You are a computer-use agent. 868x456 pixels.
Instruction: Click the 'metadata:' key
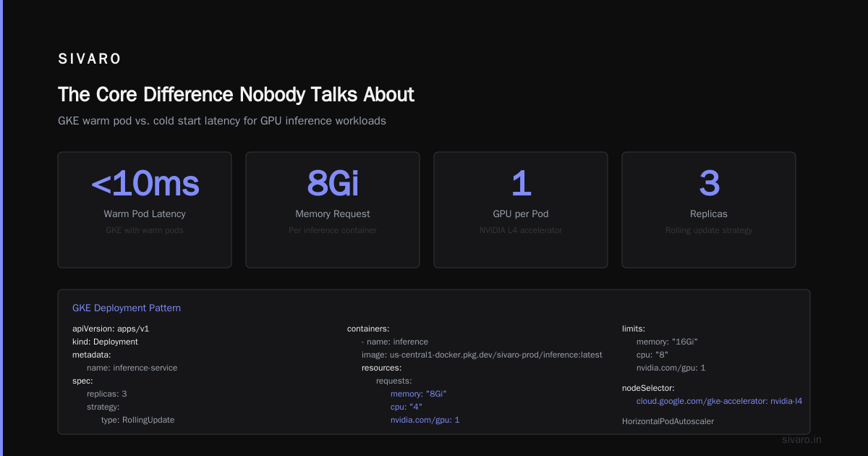coord(91,355)
